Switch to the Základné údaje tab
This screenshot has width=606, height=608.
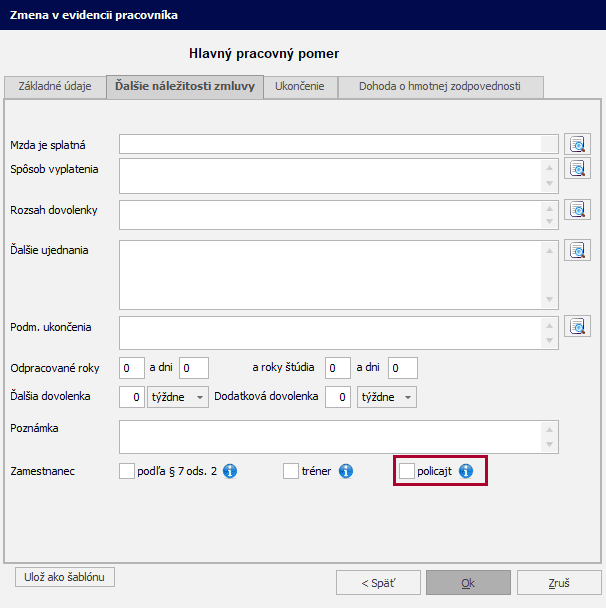(x=55, y=87)
